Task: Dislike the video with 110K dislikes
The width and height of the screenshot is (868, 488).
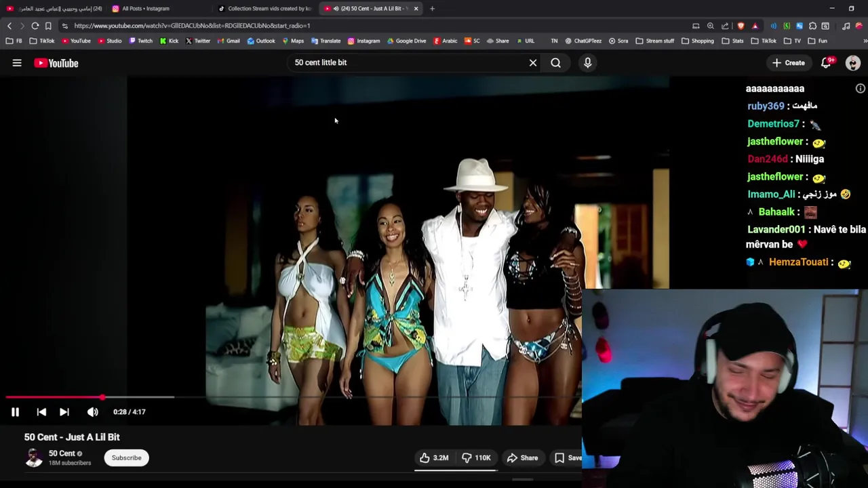Action: [x=477, y=457]
